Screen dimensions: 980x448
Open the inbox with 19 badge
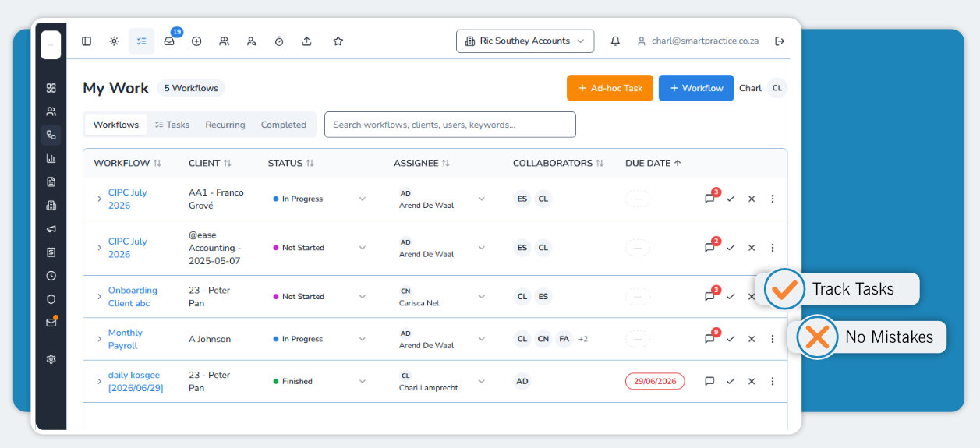pyautogui.click(x=169, y=41)
